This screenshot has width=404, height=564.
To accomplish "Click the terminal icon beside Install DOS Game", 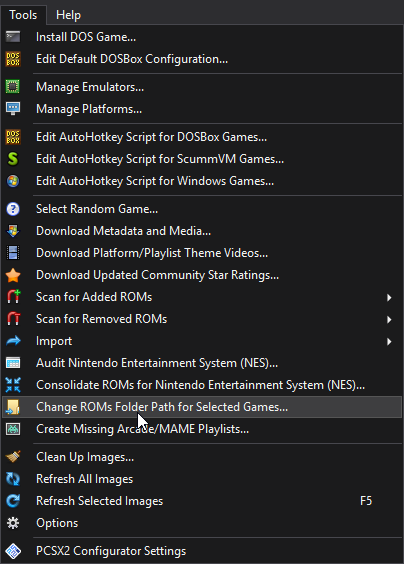I will point(13,37).
